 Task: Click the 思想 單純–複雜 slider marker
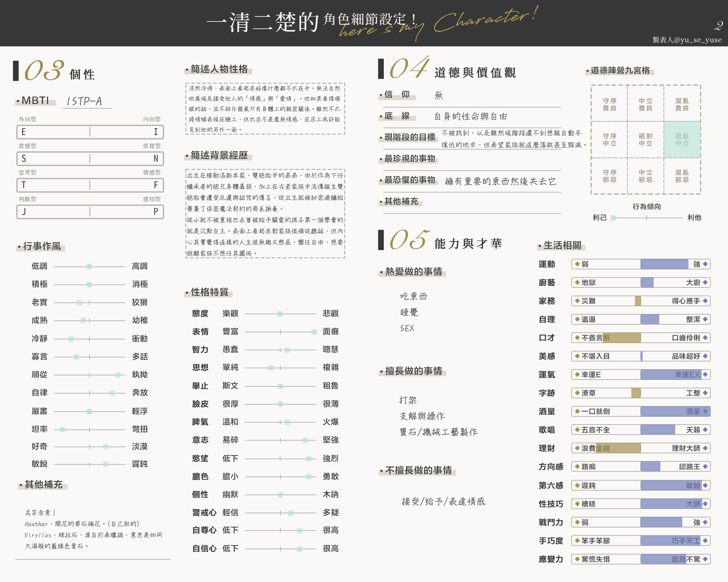pyautogui.click(x=270, y=368)
